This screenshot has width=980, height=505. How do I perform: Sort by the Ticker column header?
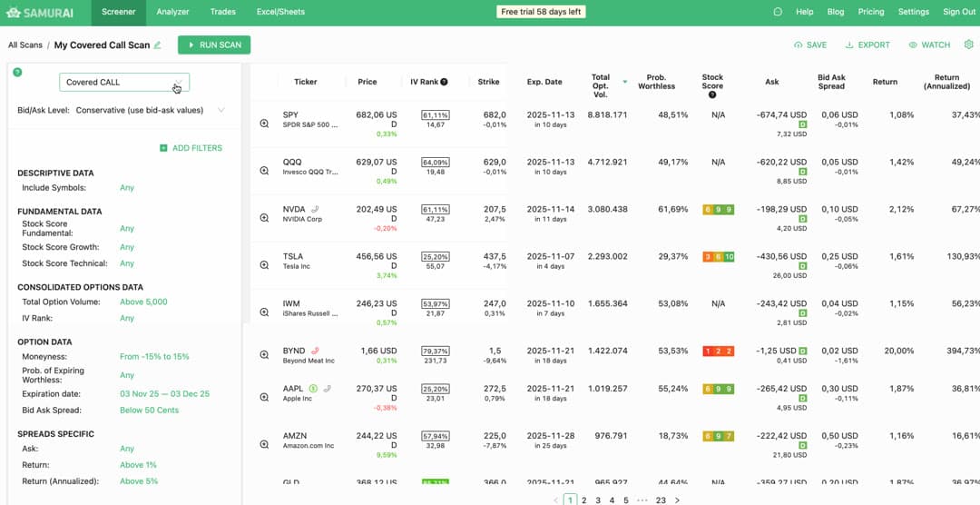(306, 82)
